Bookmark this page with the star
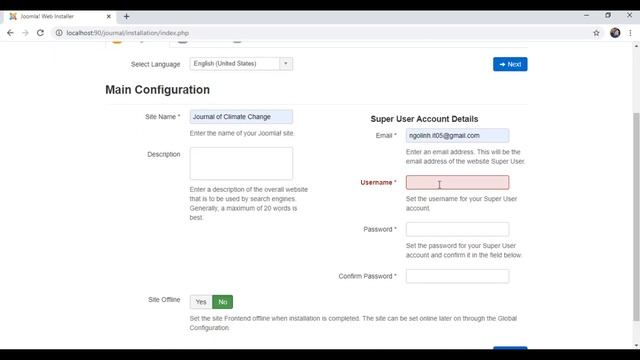The width and height of the screenshot is (640, 360). [596, 33]
